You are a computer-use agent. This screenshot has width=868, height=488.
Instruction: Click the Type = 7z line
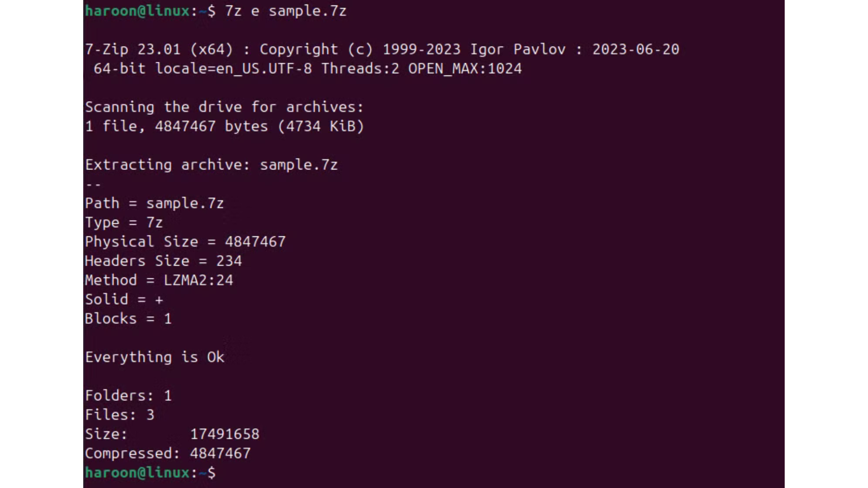pos(124,223)
